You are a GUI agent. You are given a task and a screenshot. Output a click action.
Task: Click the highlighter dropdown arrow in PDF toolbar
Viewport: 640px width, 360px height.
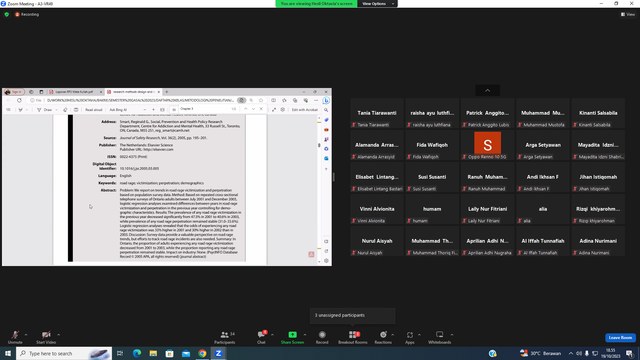[x=27, y=110]
